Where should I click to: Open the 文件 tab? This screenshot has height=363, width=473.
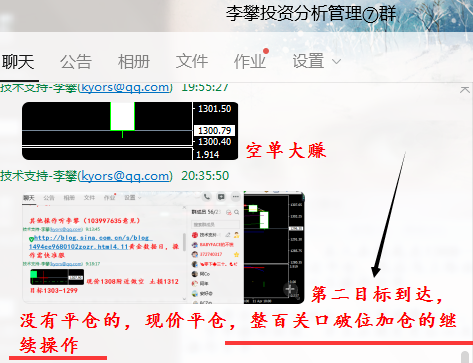tap(192, 62)
